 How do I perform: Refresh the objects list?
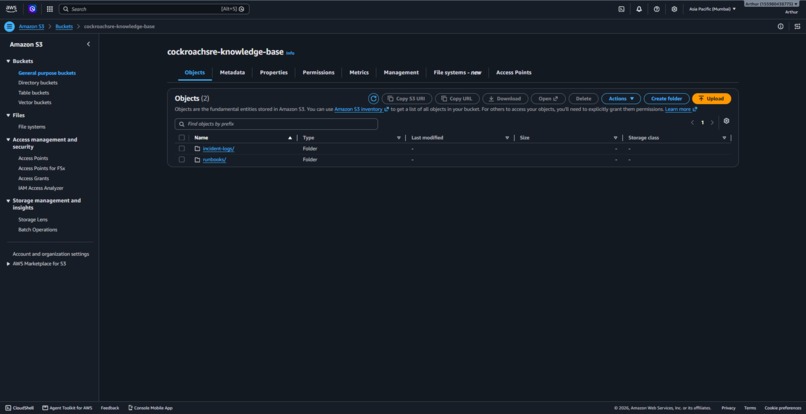(373, 99)
